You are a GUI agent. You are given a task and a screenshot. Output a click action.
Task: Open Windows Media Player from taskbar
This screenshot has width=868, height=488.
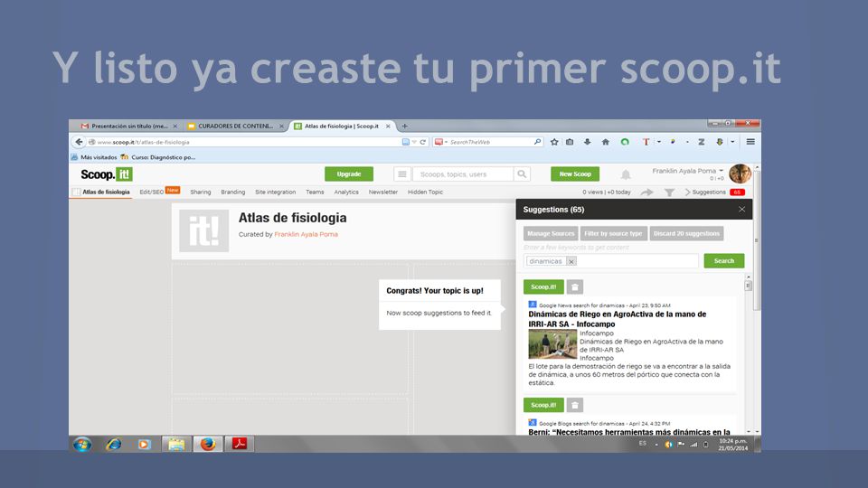coord(145,445)
